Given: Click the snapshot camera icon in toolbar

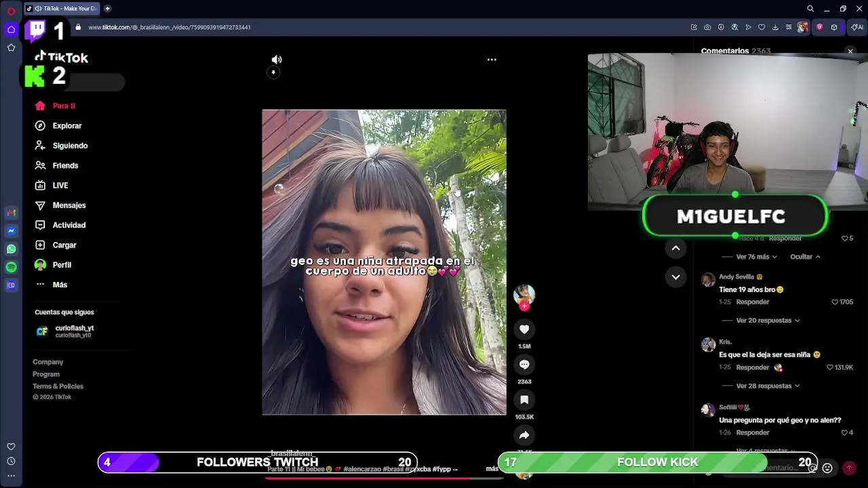Looking at the screenshot, I should 707,27.
